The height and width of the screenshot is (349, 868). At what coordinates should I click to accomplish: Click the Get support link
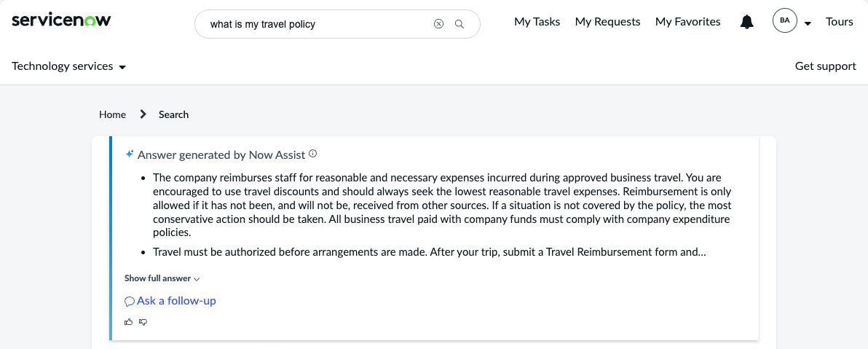(825, 66)
